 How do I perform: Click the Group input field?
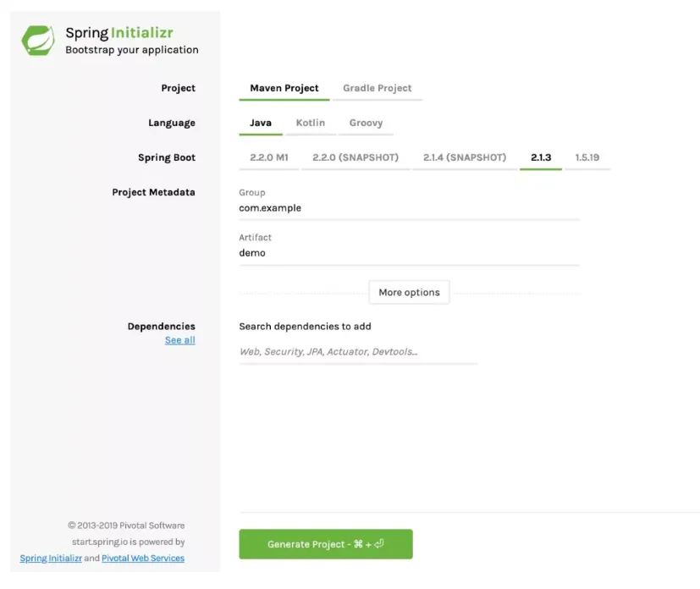(x=408, y=208)
